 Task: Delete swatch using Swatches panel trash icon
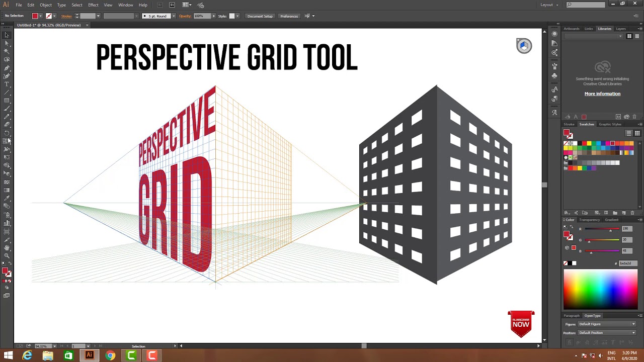(x=632, y=213)
